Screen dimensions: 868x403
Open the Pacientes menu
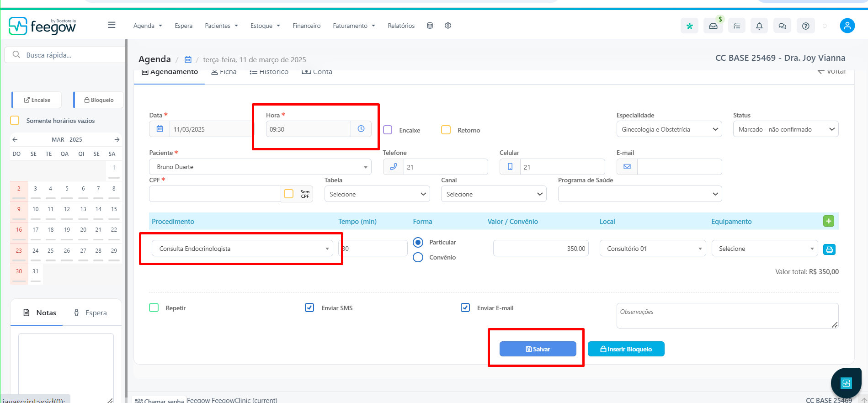(x=221, y=26)
